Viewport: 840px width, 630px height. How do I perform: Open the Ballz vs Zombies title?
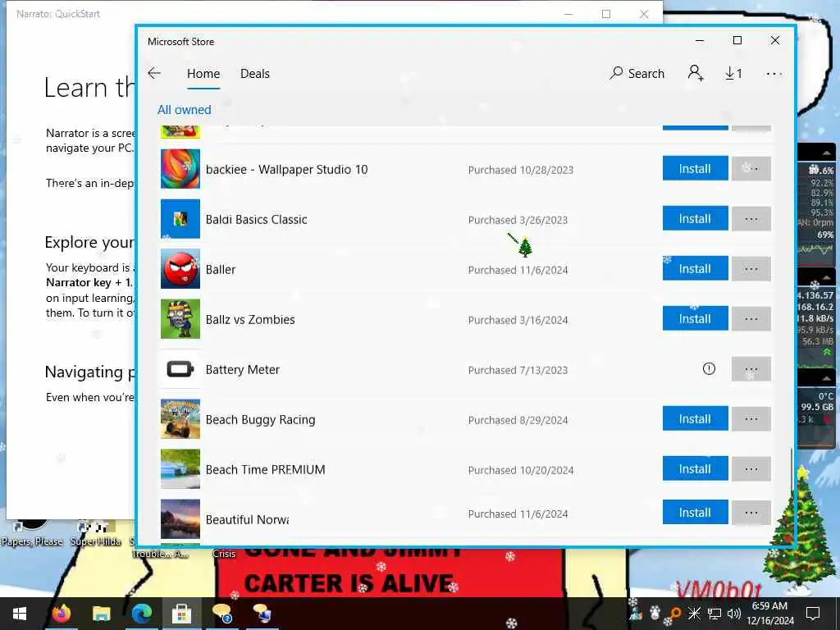coord(250,319)
